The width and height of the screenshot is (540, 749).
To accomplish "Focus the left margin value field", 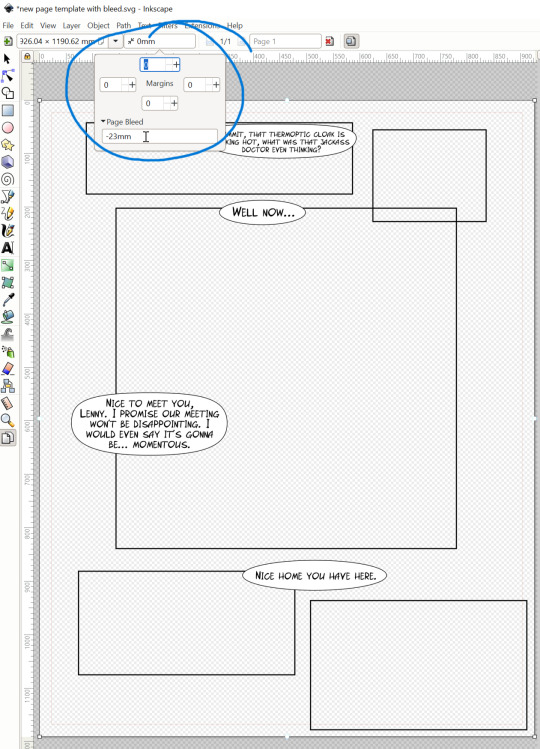I will tap(110, 85).
